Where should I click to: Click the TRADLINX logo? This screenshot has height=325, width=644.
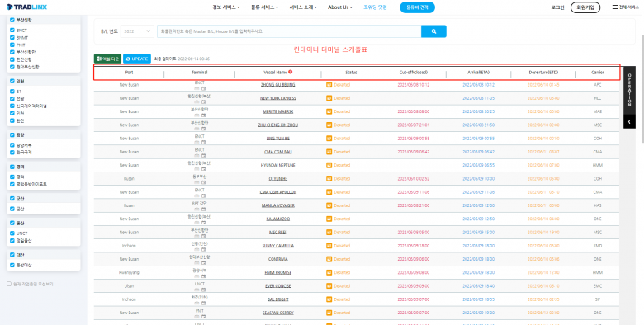(x=26, y=7)
